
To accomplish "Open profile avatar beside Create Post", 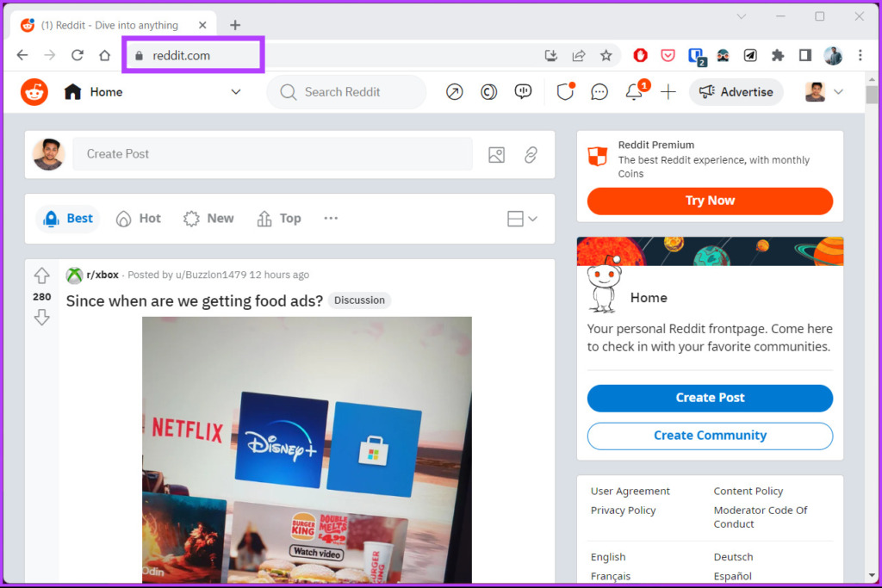I will coord(49,154).
